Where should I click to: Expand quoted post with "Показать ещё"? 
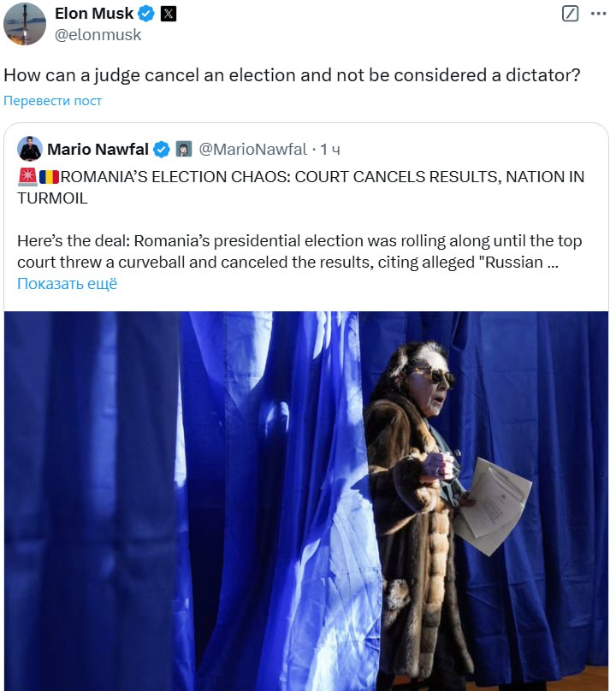point(67,284)
